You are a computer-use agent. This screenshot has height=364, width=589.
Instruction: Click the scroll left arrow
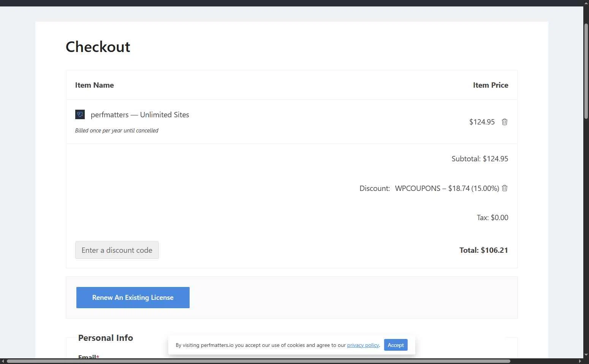3,361
